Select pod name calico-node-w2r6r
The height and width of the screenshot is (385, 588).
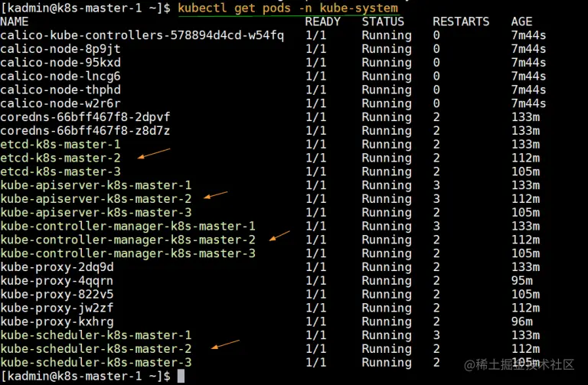[60, 103]
